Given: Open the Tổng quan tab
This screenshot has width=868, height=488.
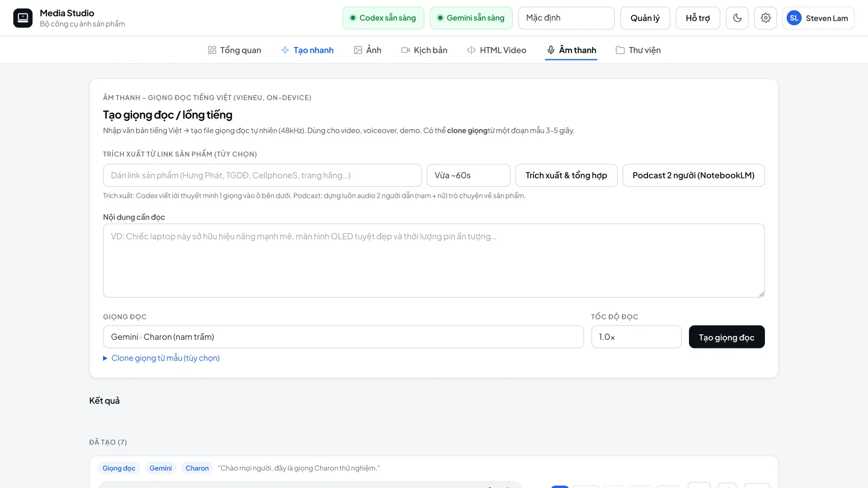Looking at the screenshot, I should tap(234, 50).
